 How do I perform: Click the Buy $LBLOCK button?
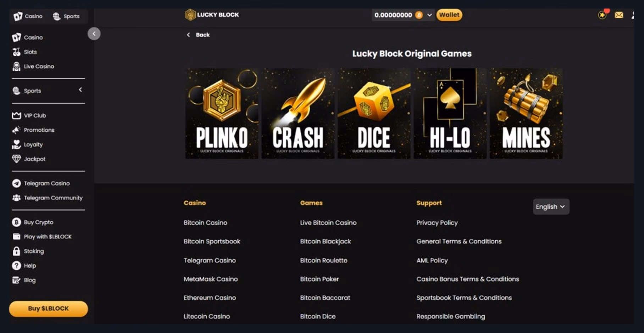pyautogui.click(x=49, y=309)
